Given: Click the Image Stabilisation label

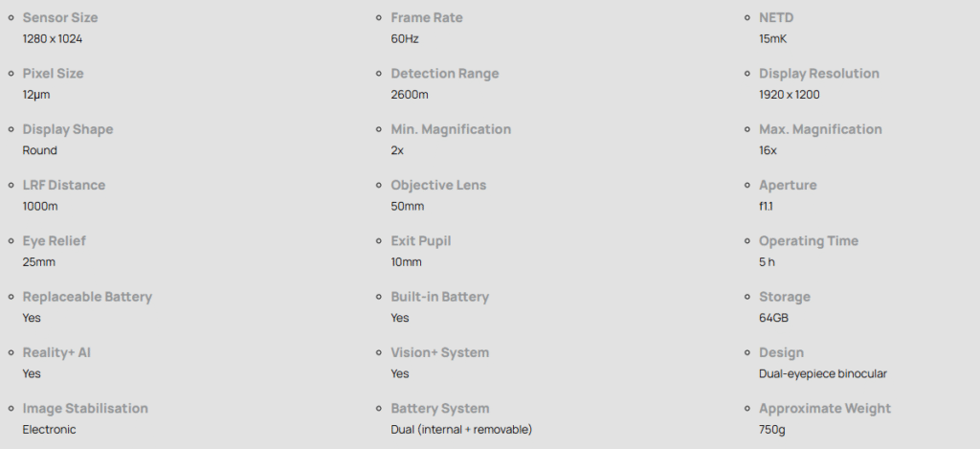Looking at the screenshot, I should [85, 409].
